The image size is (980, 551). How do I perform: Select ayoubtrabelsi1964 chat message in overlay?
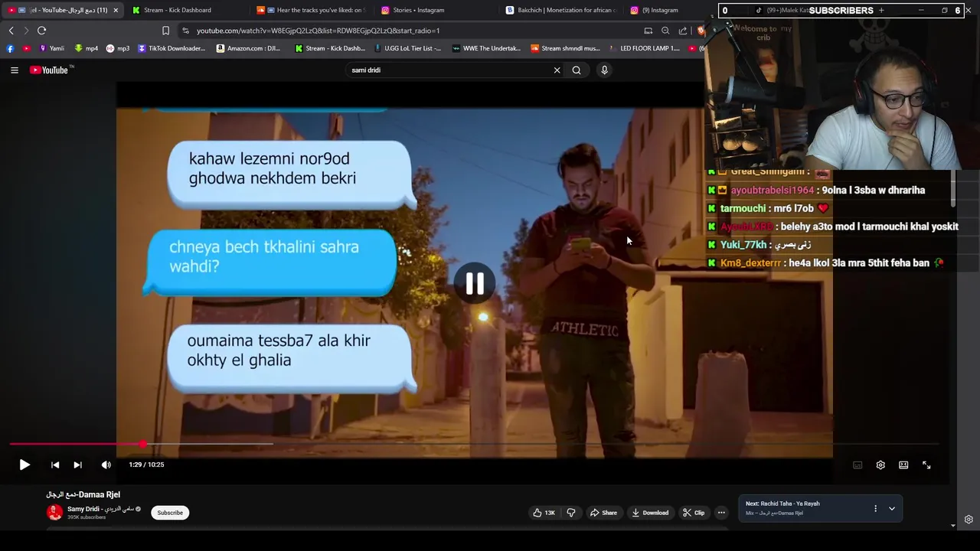click(815, 190)
